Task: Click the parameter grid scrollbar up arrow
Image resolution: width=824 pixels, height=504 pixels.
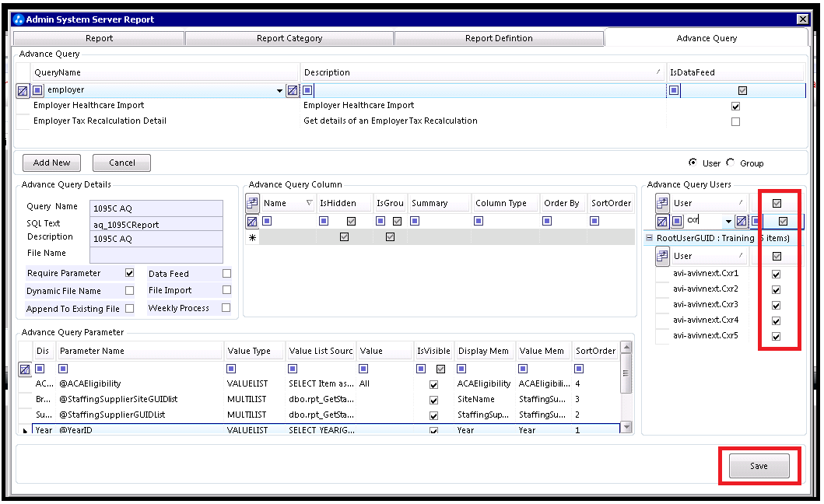Action: click(626, 347)
